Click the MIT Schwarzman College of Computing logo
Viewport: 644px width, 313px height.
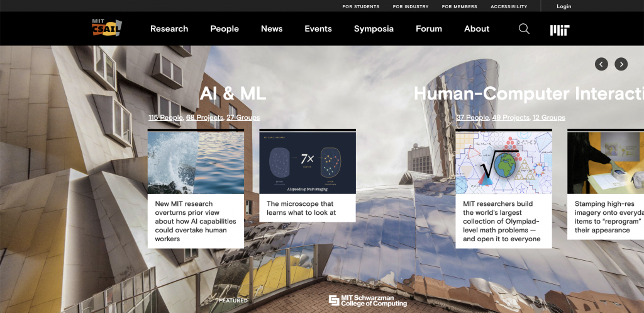[367, 300]
